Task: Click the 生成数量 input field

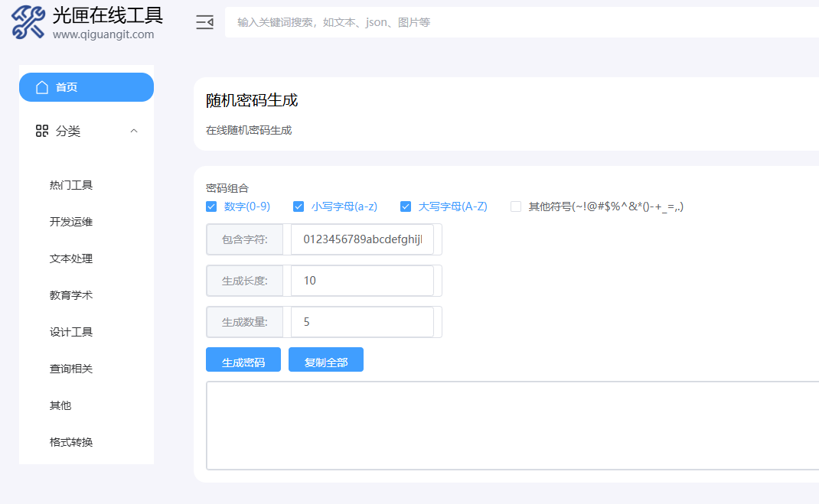Action: (361, 322)
